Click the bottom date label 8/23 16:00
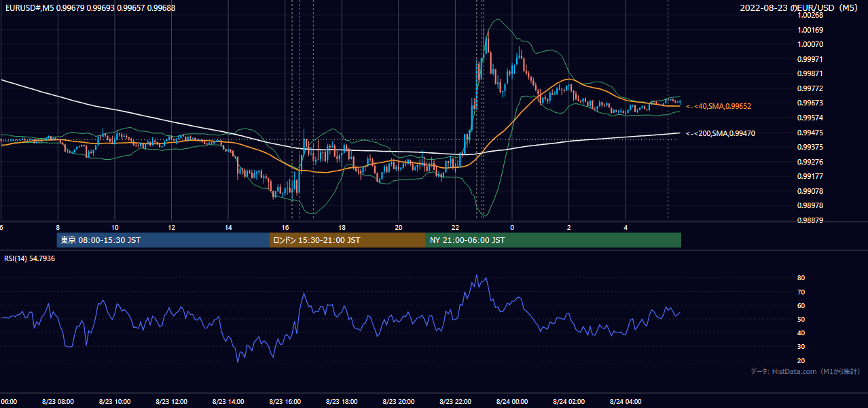The image size is (868, 408). pos(285,402)
